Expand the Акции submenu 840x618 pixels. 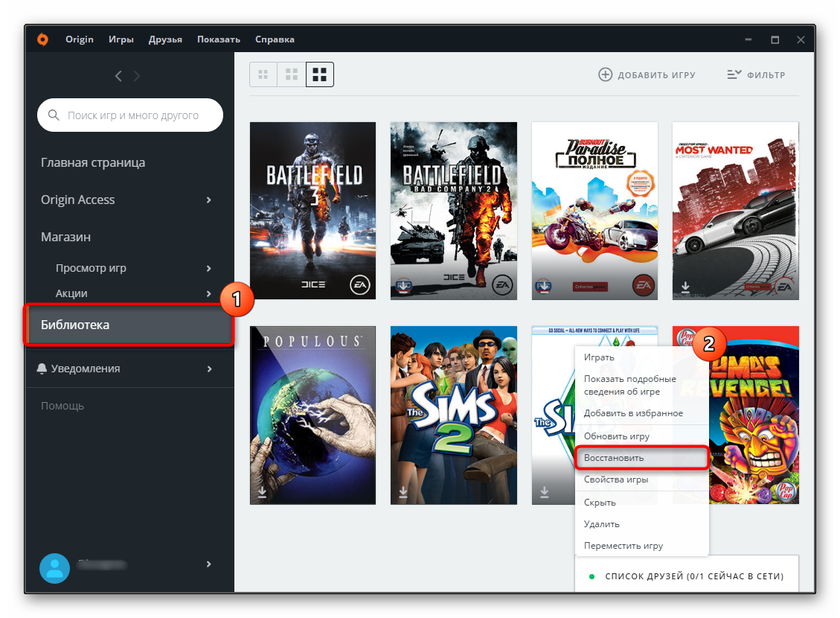pos(208,293)
